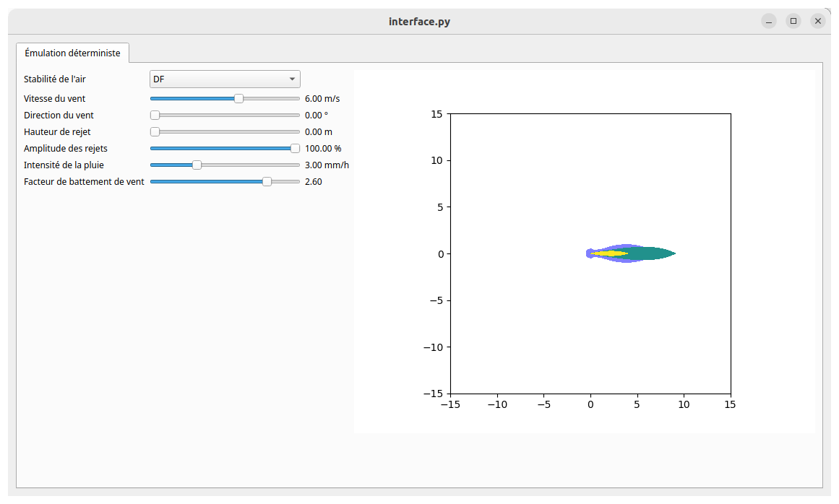Click the purple outer contour of the plume
This screenshot has width=839, height=504.
pos(621,246)
